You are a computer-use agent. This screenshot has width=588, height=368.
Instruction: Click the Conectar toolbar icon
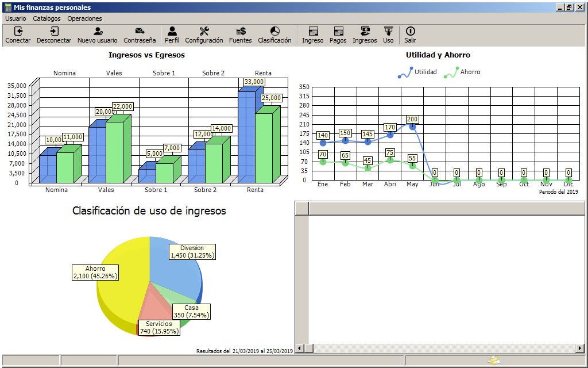tap(18, 32)
